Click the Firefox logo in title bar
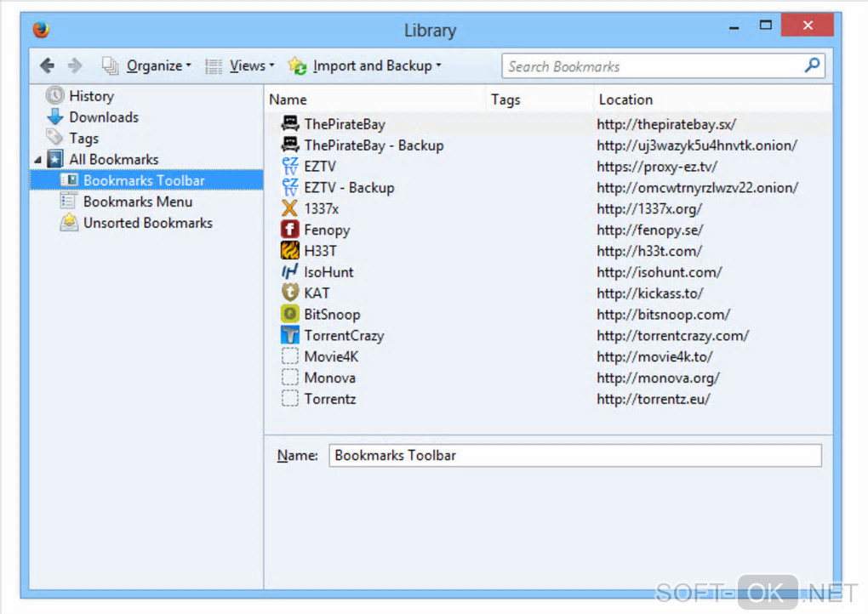The image size is (868, 614). 40,29
